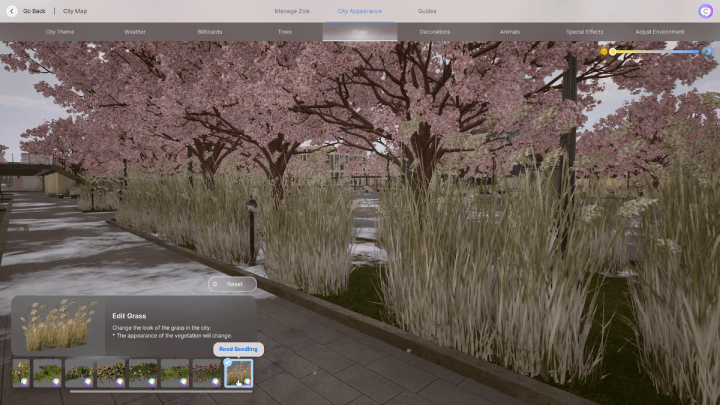Click the City Map link
Screen dimensions: 720x405
pyautogui.click(x=75, y=11)
